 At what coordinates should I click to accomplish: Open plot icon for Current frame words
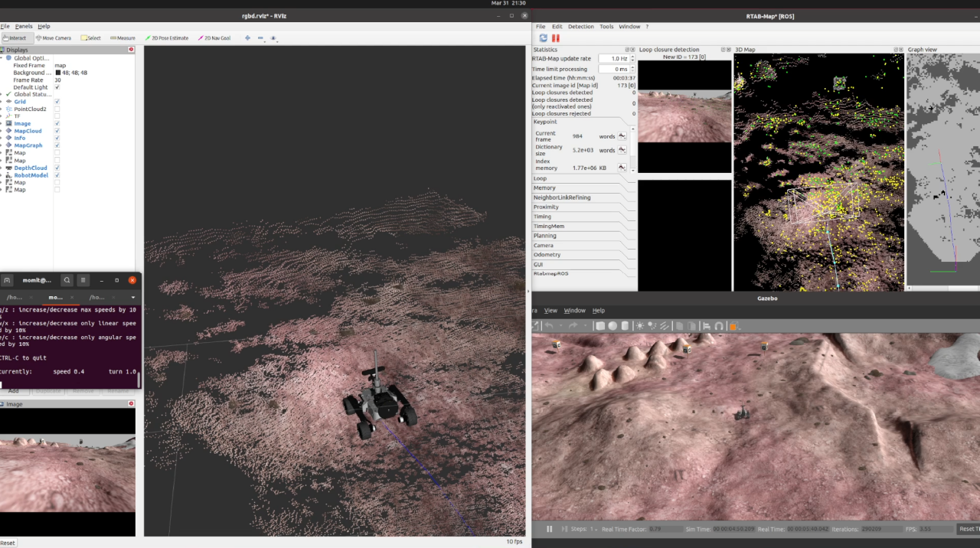[622, 136]
